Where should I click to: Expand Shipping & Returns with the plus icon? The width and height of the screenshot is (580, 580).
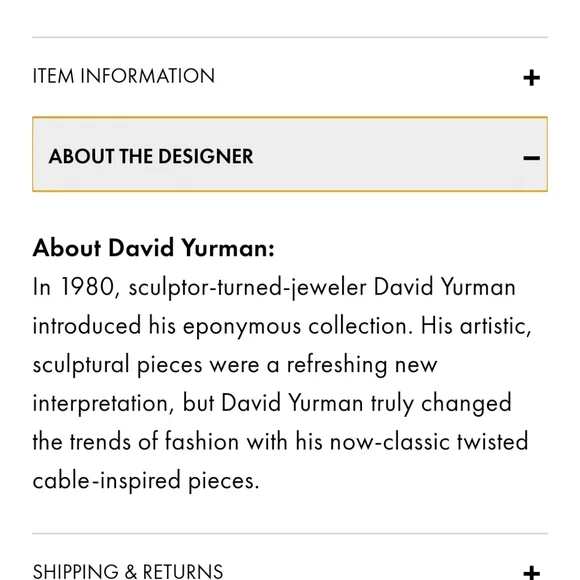coord(532,573)
